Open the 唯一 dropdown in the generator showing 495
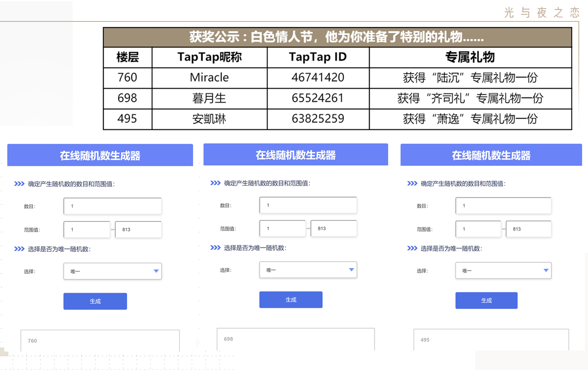 pyautogui.click(x=503, y=271)
